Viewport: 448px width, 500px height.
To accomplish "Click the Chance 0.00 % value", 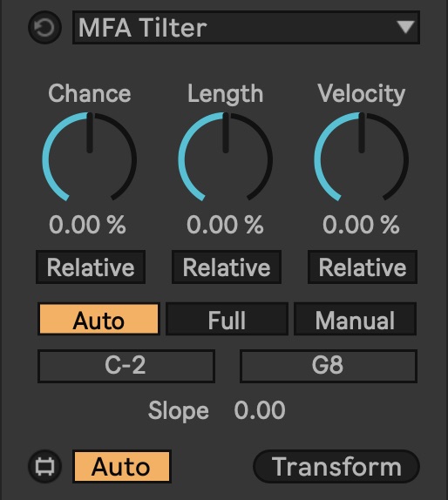I will click(x=87, y=225).
